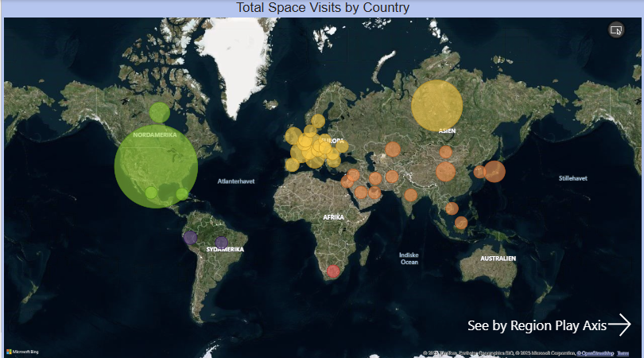Click the NORDAMERIKA map label
Screen dimensions: 644x358
[x=155, y=134]
